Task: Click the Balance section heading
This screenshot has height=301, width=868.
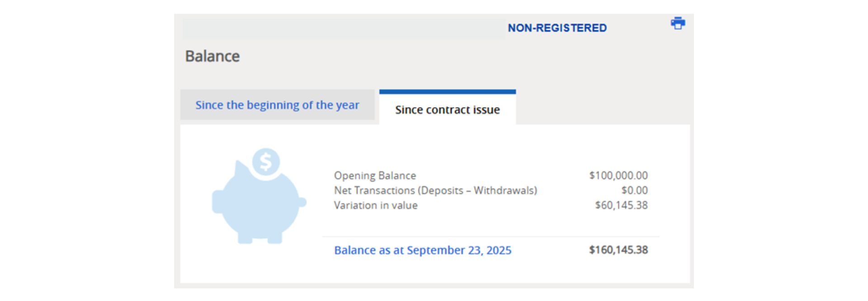Action: point(212,56)
